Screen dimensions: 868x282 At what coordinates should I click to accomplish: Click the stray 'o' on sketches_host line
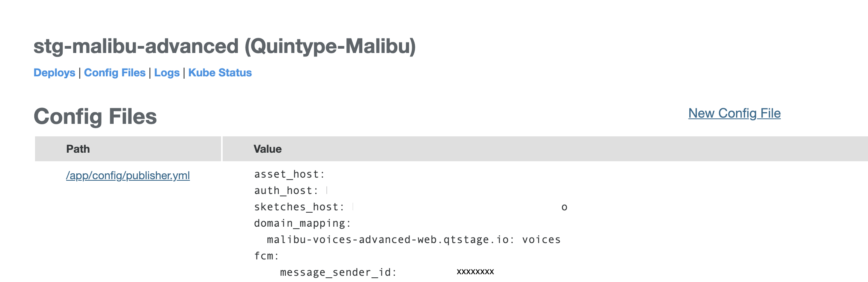(564, 208)
